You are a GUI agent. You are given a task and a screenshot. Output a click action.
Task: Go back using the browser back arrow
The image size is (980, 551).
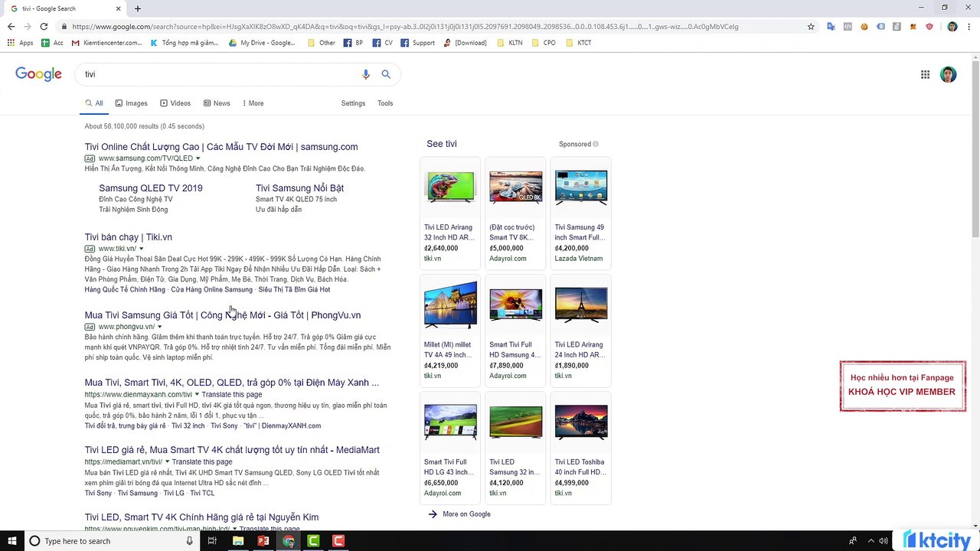pyautogui.click(x=11, y=27)
